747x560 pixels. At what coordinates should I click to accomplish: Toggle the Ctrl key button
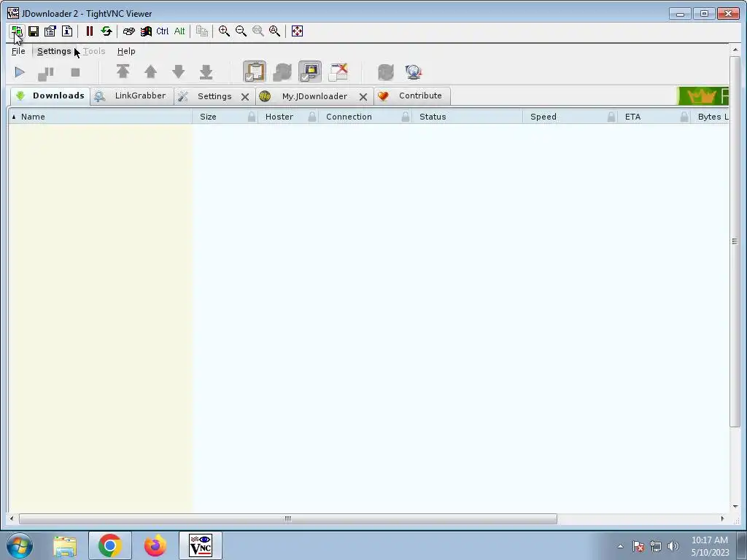163,31
